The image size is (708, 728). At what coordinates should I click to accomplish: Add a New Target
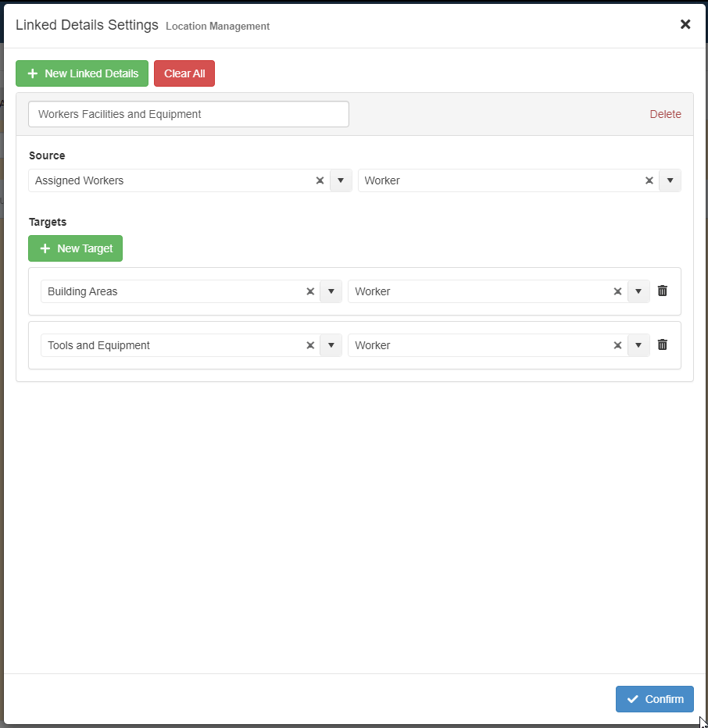pyautogui.click(x=75, y=248)
